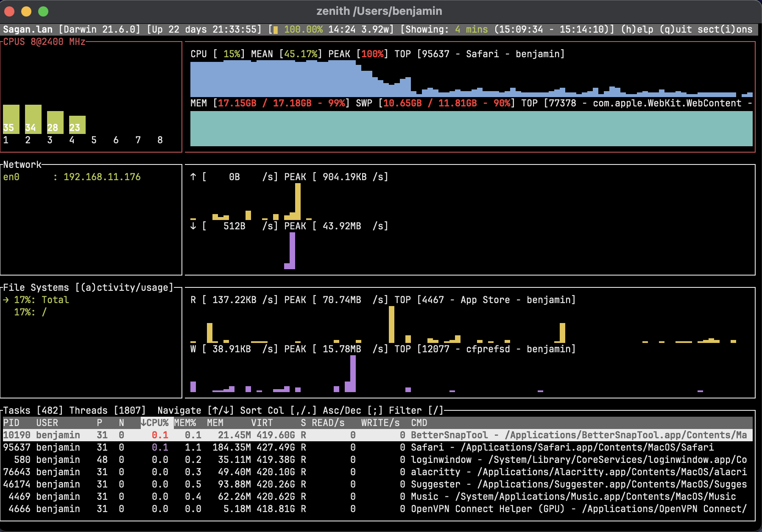The image size is (762, 532).
Task: Select the Safari process row
Action: (170, 447)
